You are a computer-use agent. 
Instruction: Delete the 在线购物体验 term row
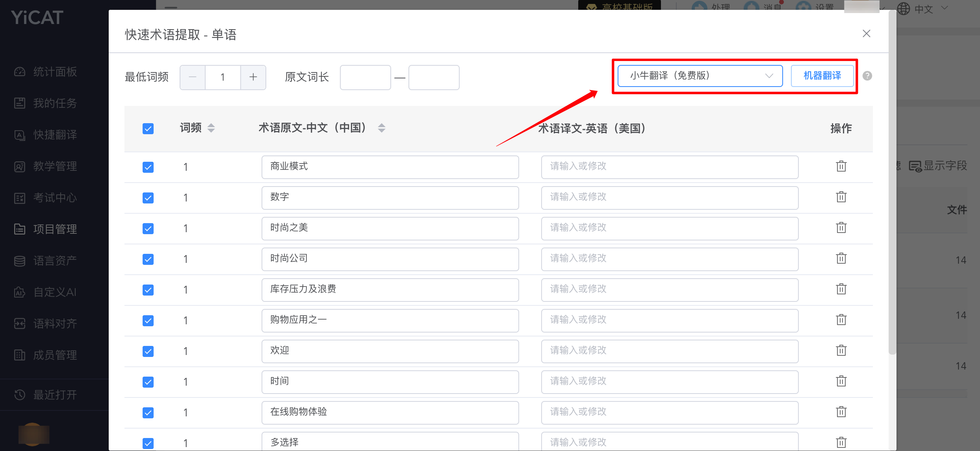[x=841, y=412]
